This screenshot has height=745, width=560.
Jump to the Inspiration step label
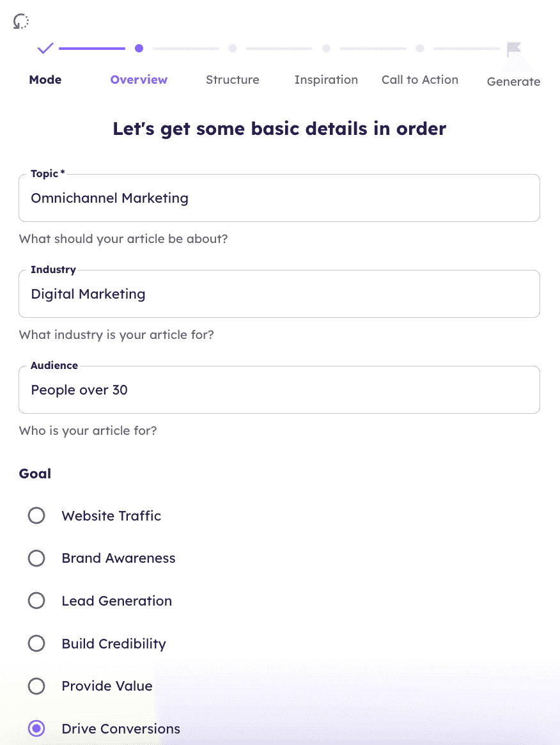click(326, 80)
